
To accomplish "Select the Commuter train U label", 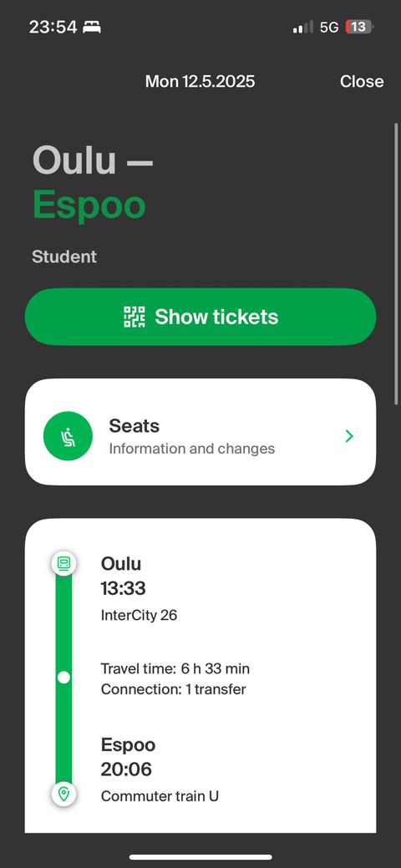I will point(160,796).
